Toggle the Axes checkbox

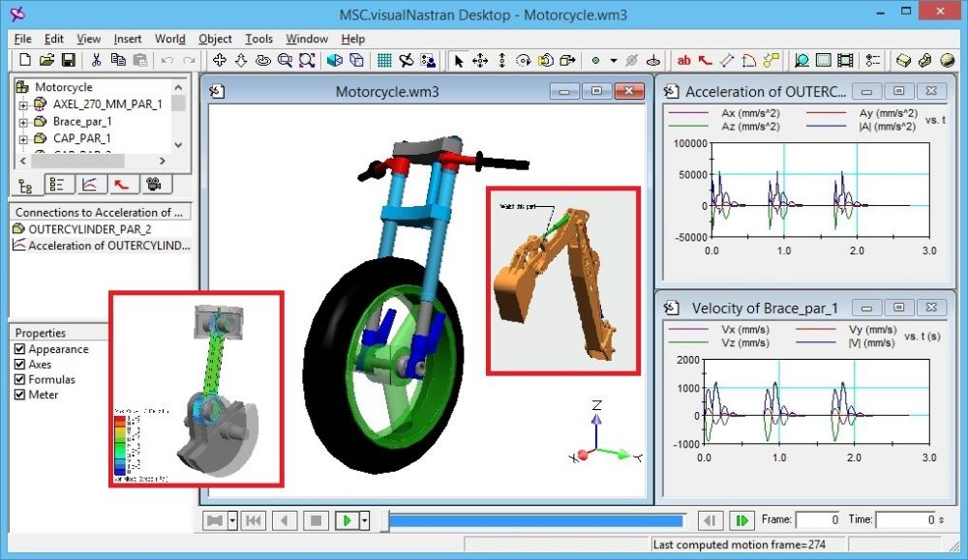(x=19, y=364)
